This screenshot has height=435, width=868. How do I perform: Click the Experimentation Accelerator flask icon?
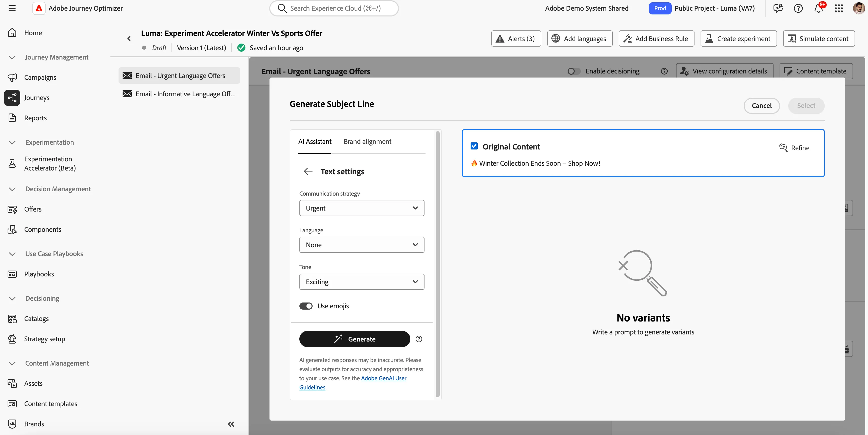(x=12, y=163)
